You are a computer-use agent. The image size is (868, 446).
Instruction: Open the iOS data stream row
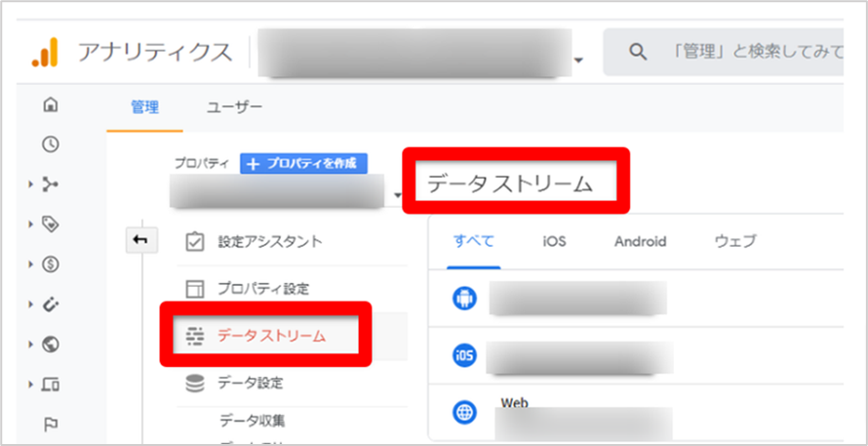click(636, 355)
